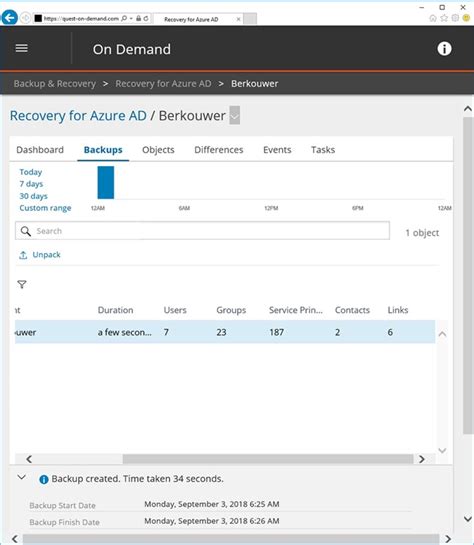474x545 pixels.
Task: Click the page scroll down arrow
Action: pos(468,519)
